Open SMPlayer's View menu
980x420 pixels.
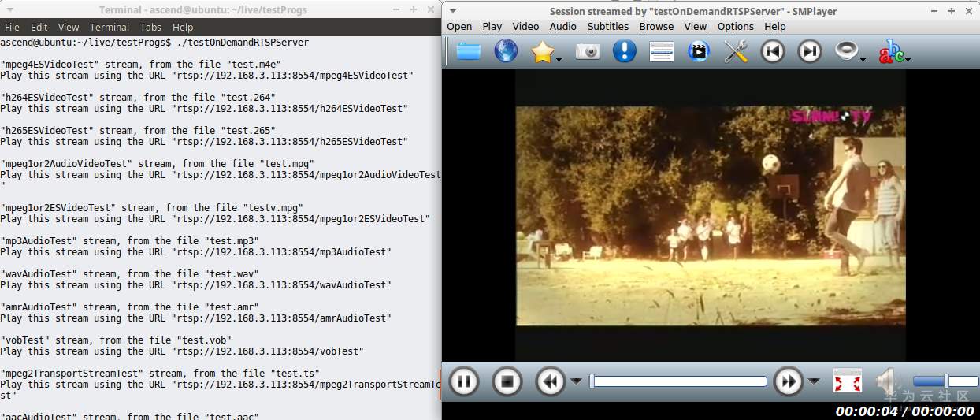(695, 27)
